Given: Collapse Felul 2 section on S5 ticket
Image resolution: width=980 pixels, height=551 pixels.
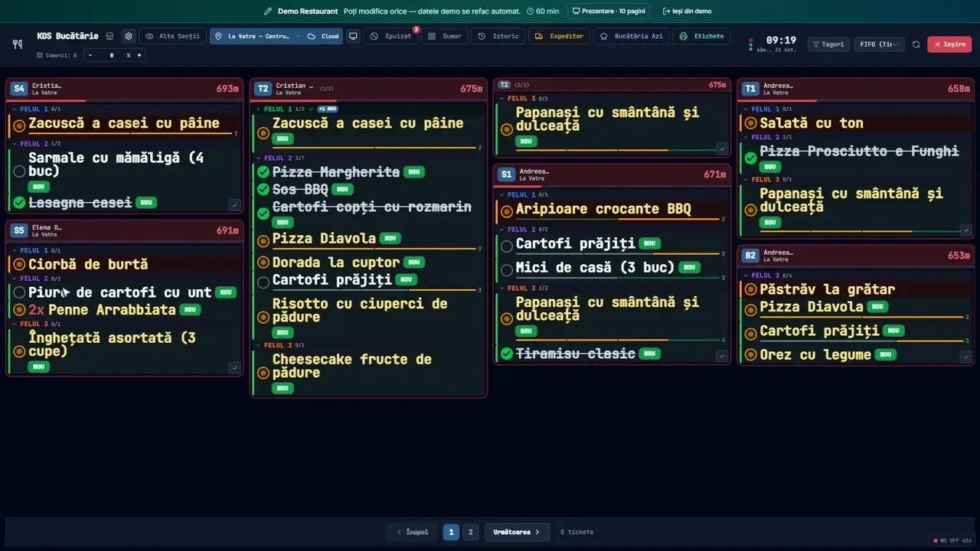Looking at the screenshot, I should [15, 279].
